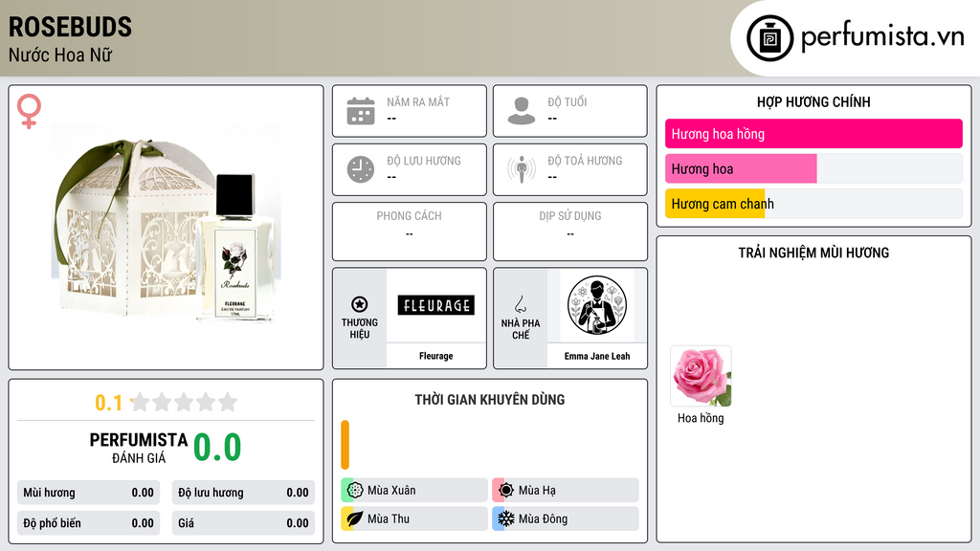Click the Nhà pha chế label
The height and width of the screenshot is (551, 980).
click(x=520, y=329)
